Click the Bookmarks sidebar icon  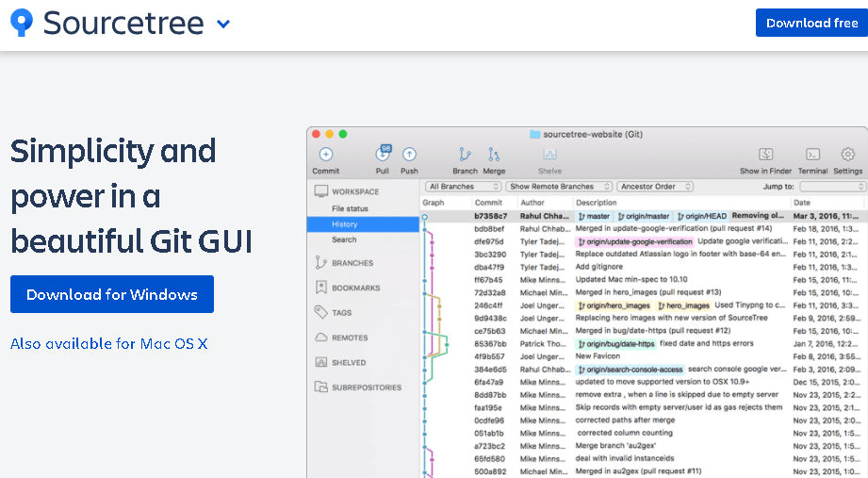(x=321, y=287)
